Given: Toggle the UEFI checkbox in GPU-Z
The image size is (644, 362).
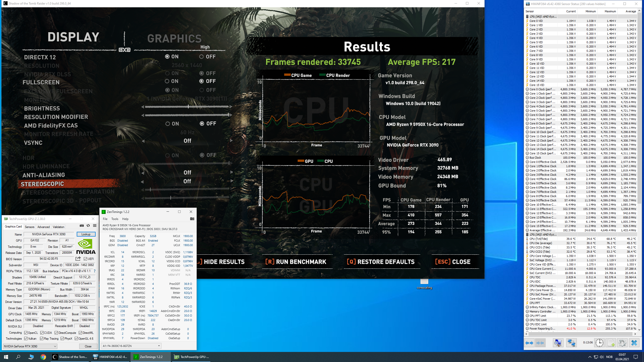Looking at the screenshot, I should coord(86,259).
